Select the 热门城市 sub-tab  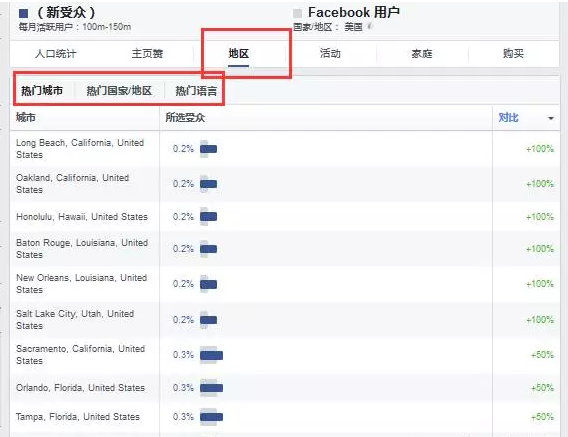tap(42, 90)
